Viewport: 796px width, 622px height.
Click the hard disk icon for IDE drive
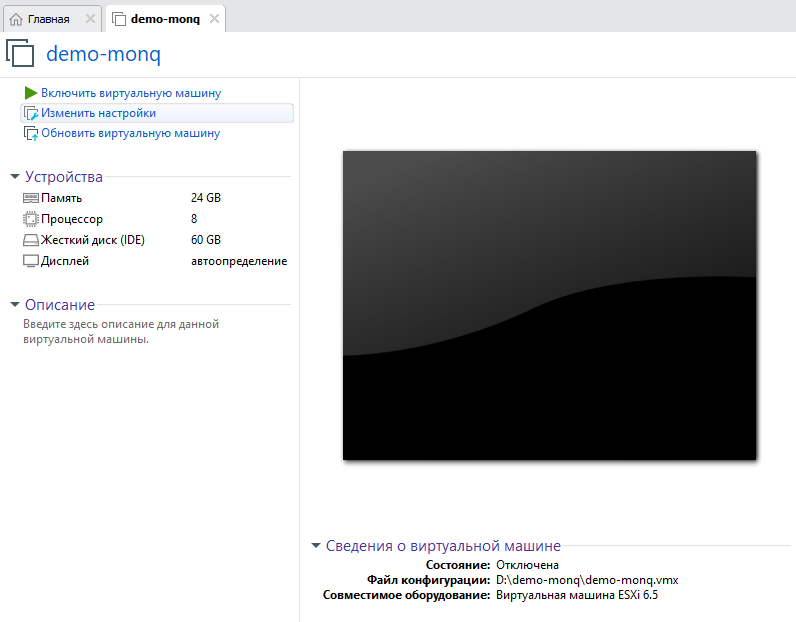click(30, 240)
